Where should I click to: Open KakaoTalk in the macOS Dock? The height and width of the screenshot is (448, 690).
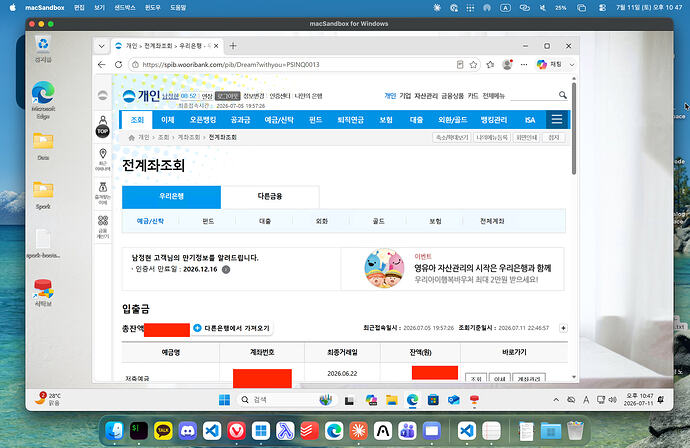tap(163, 431)
